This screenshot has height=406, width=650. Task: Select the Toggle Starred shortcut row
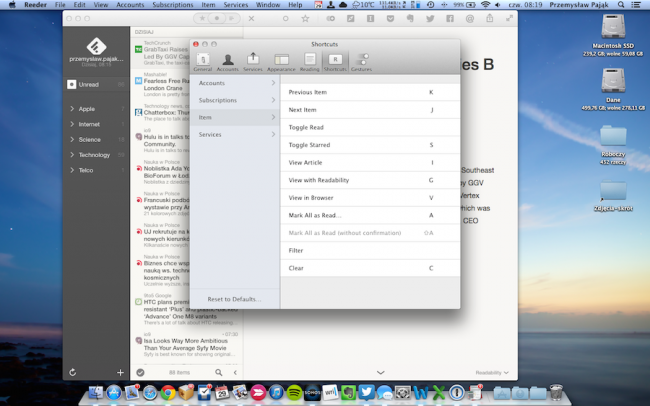pos(370,145)
